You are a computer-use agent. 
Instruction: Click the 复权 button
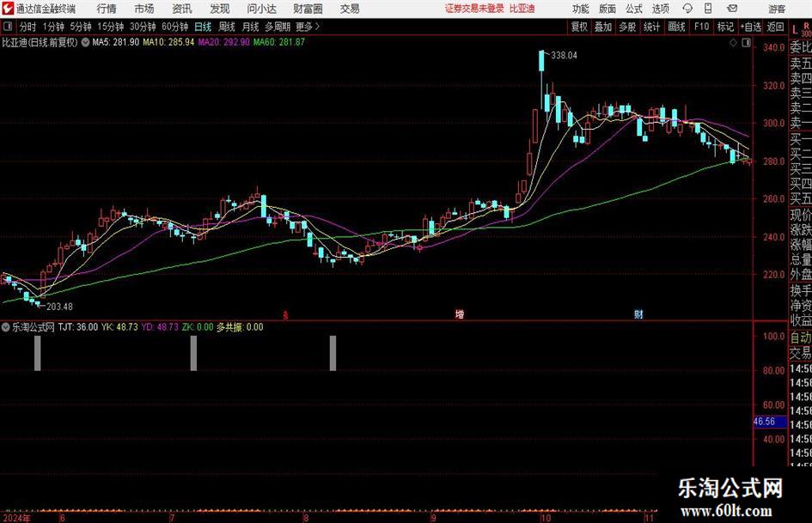pyautogui.click(x=579, y=27)
